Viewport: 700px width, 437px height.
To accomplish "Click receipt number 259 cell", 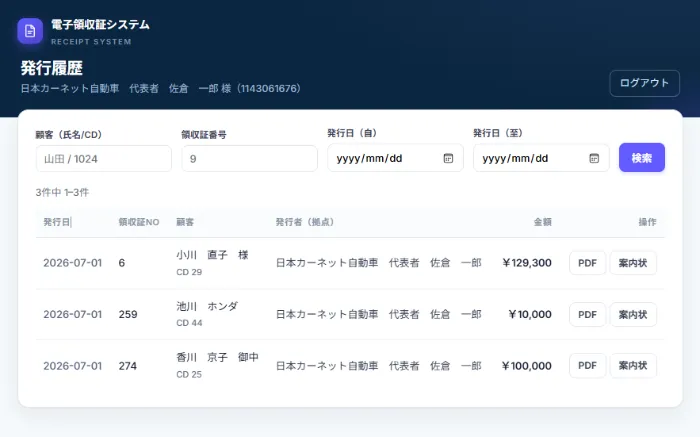I will point(128,314).
